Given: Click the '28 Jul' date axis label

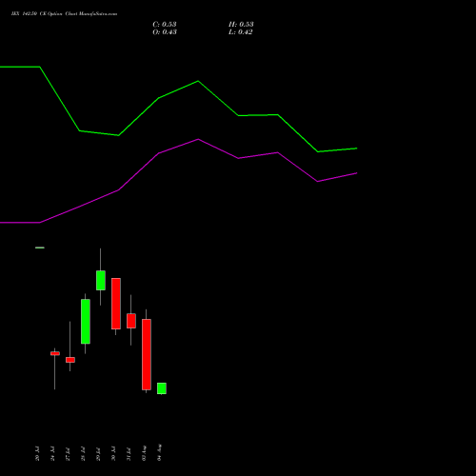Looking at the screenshot, I should pos(83,454).
